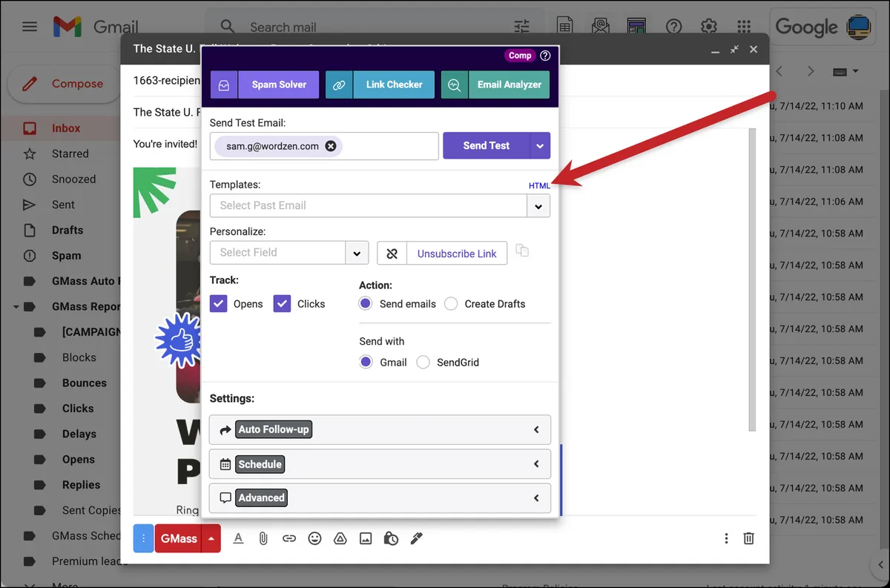The image size is (890, 588).
Task: Toggle Opens tracking checkbox
Action: point(218,303)
